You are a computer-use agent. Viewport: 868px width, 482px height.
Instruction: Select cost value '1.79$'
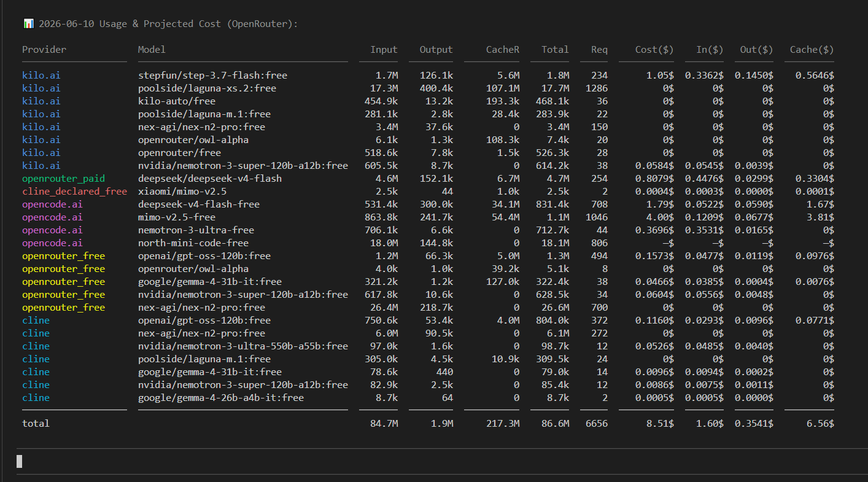[660, 204]
